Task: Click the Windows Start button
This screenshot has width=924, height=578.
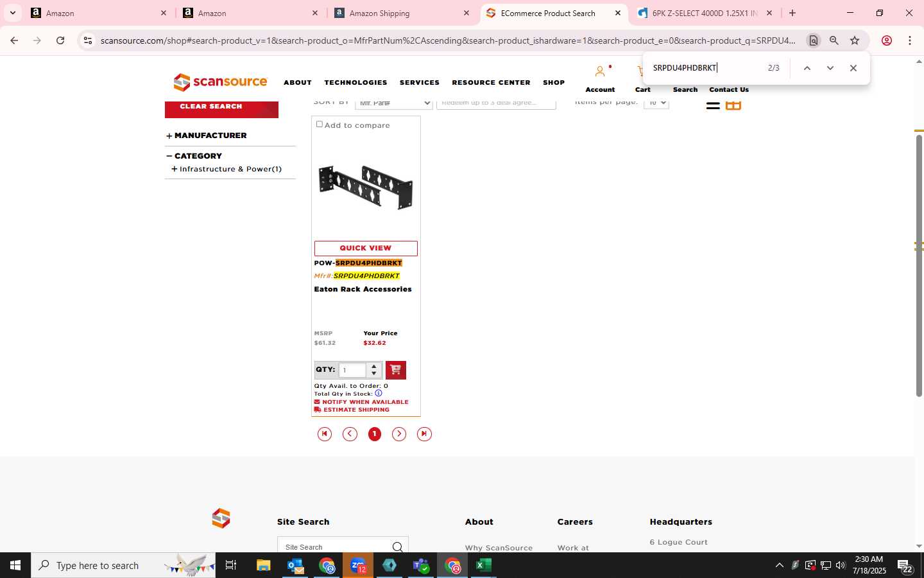Action: (x=15, y=565)
